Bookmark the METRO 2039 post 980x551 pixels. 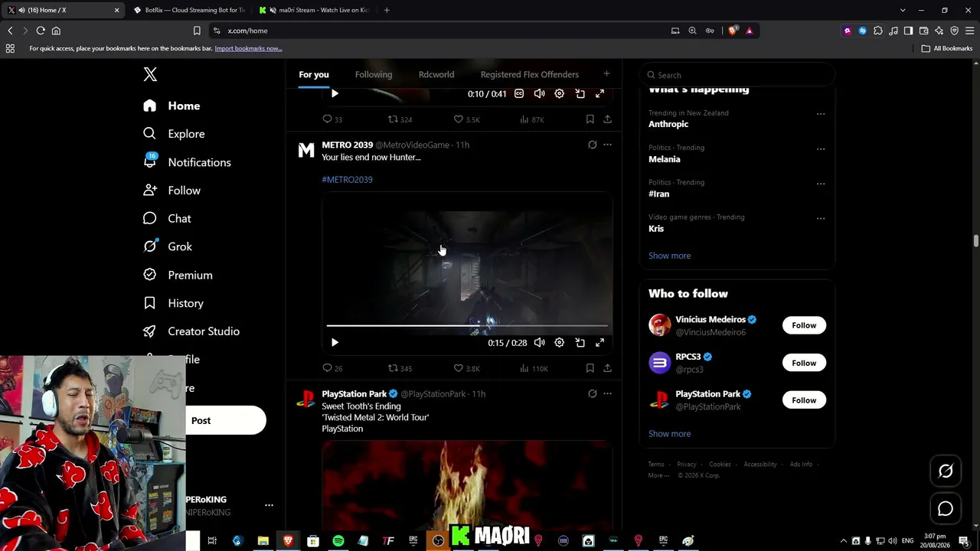[590, 368]
